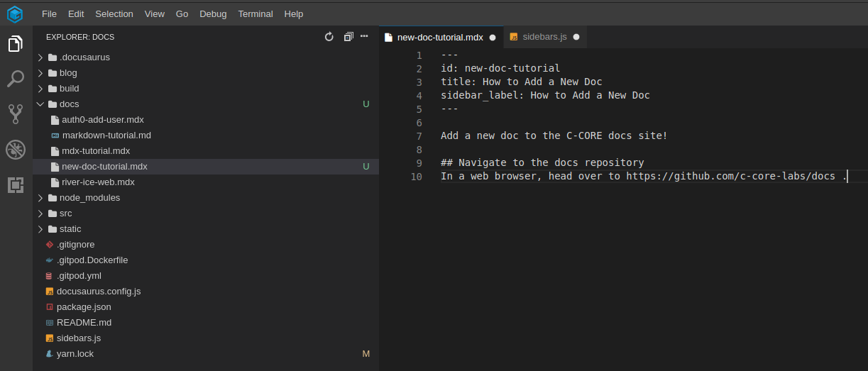Open the Source Control view icon
This screenshot has height=371, width=868.
(x=16, y=113)
